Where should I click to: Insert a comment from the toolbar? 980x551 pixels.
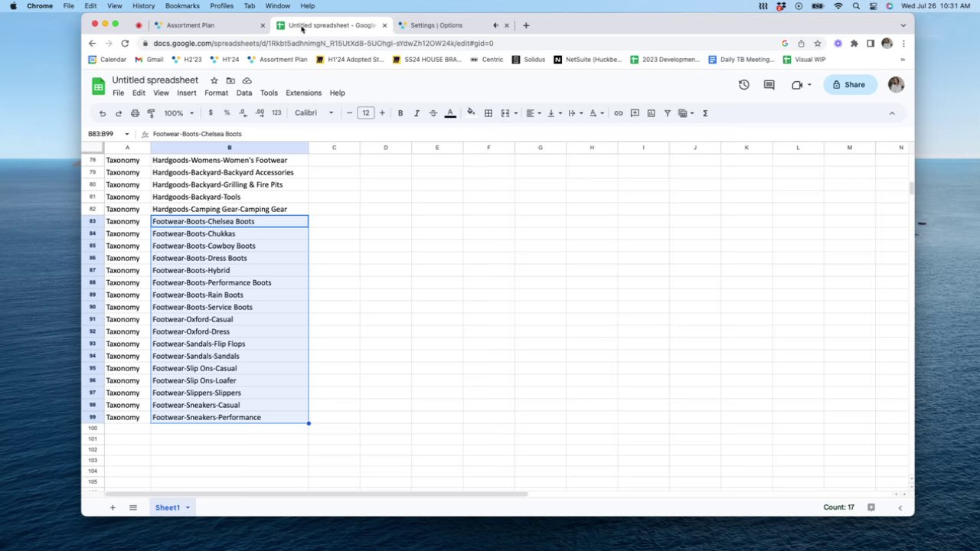[x=635, y=113]
